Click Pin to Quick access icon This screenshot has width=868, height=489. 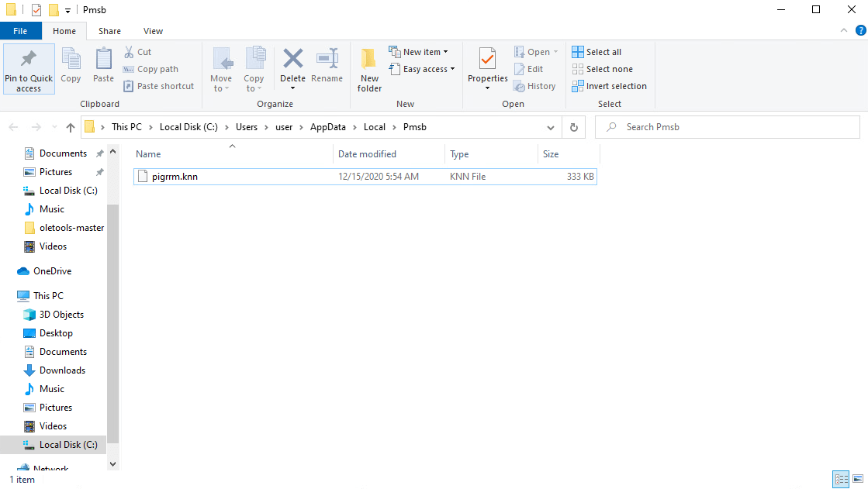29,59
